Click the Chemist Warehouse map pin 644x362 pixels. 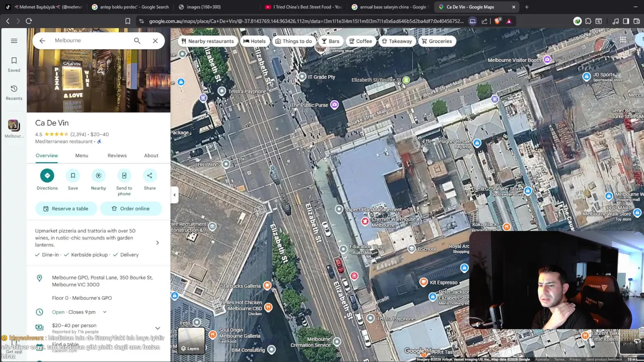click(x=365, y=221)
